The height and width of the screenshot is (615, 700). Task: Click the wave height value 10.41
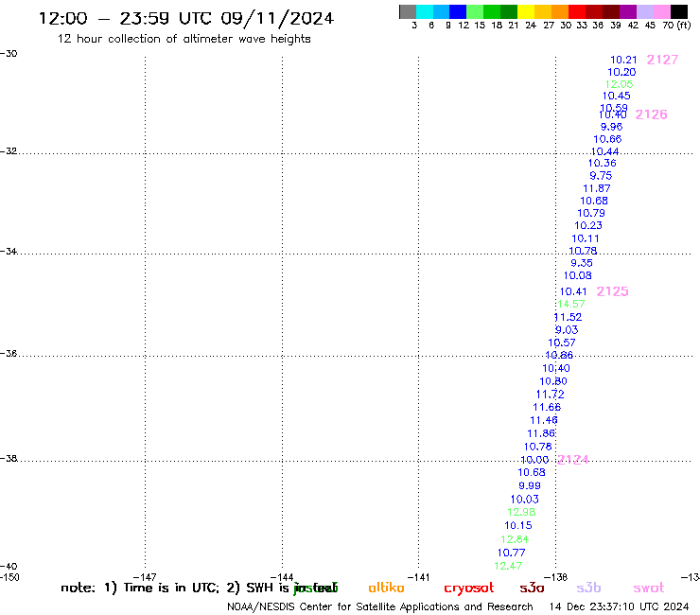573,291
